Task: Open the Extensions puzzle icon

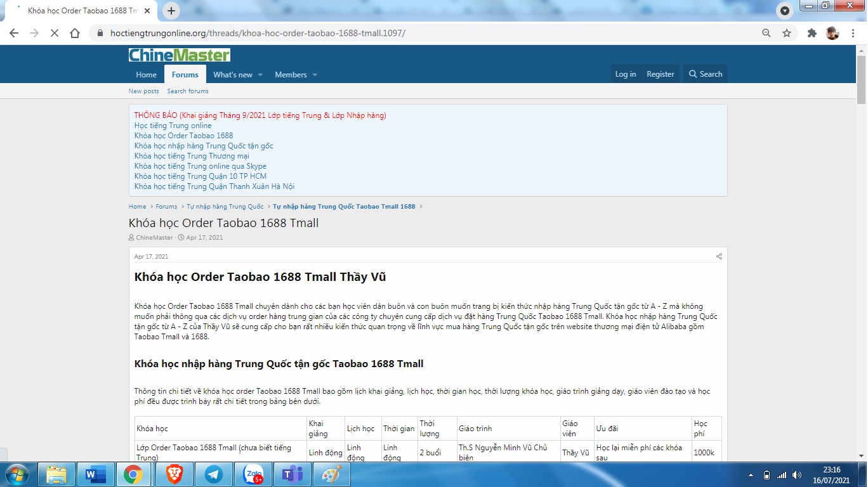Action: tap(812, 33)
